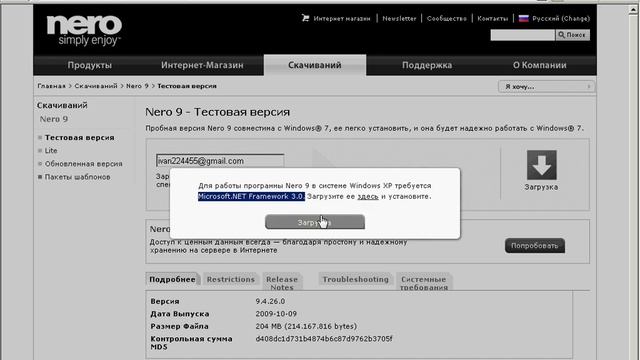Click the large download arrow icon
640x360 pixels.
[x=541, y=165]
